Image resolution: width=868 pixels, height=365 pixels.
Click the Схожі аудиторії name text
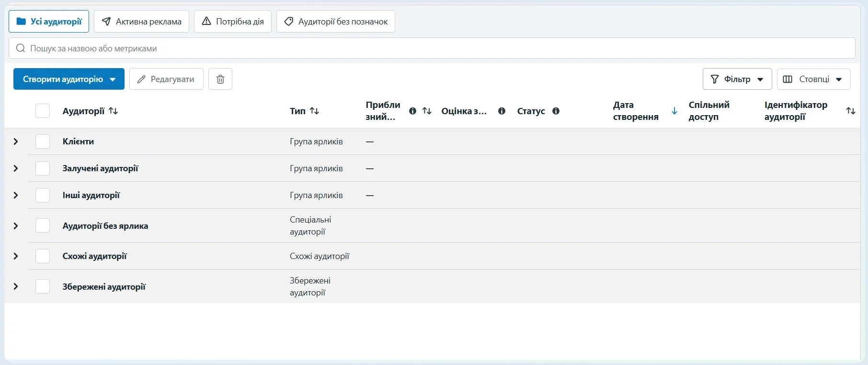point(94,256)
